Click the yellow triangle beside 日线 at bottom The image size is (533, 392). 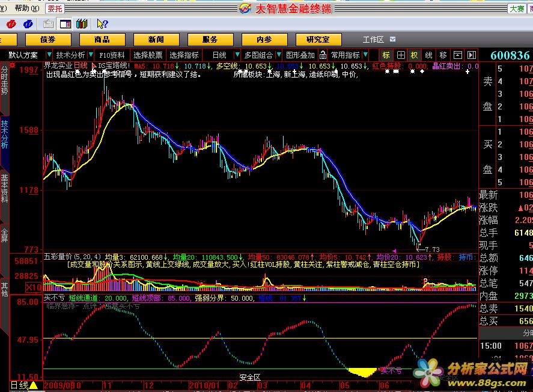point(33,385)
